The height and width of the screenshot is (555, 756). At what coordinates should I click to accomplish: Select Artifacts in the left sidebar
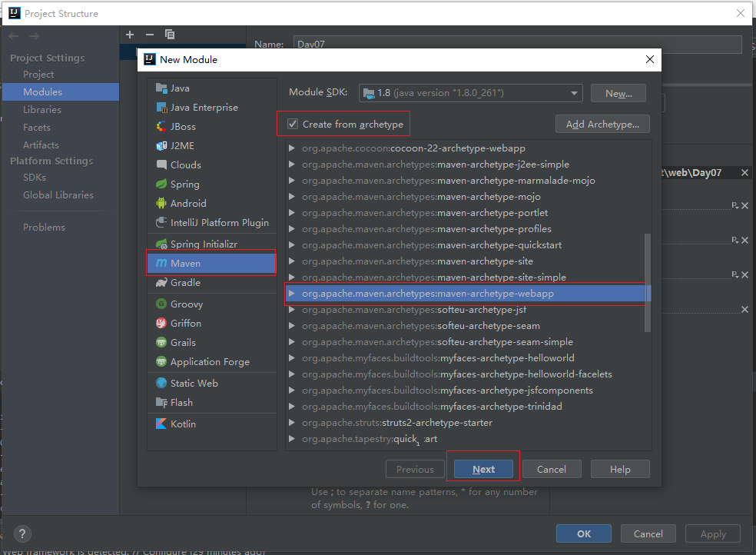(x=41, y=145)
